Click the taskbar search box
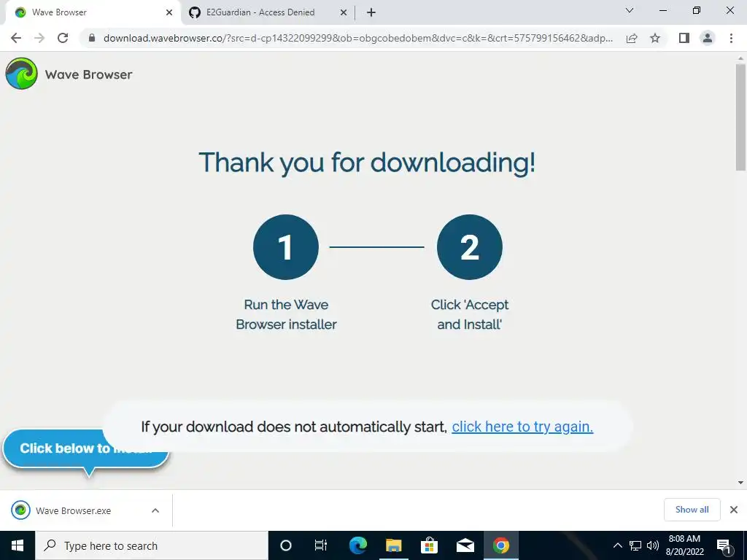Image resolution: width=747 pixels, height=560 pixels. [152, 545]
